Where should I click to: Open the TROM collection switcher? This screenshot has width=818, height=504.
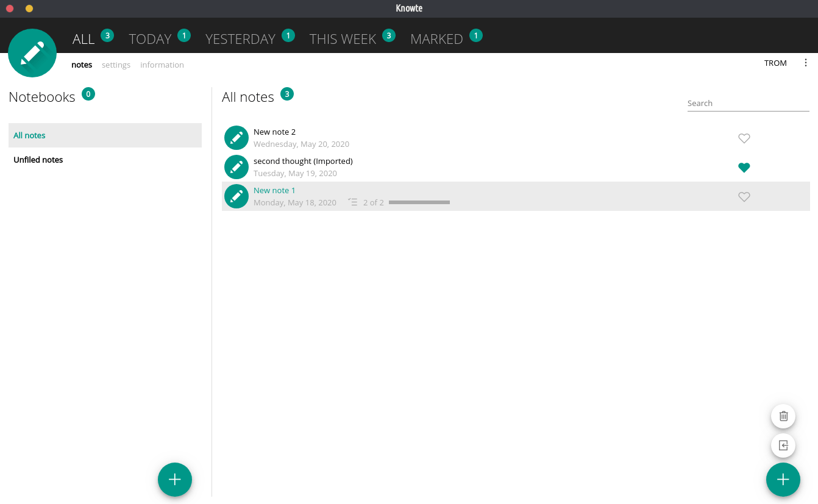pyautogui.click(x=775, y=63)
